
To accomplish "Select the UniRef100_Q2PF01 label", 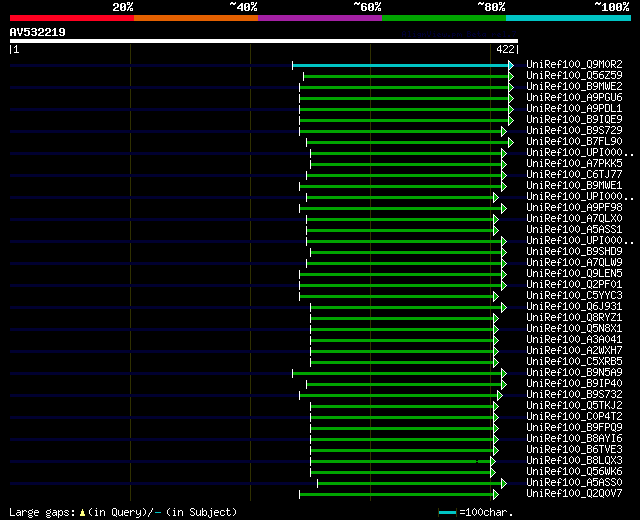I will click(x=574, y=284).
